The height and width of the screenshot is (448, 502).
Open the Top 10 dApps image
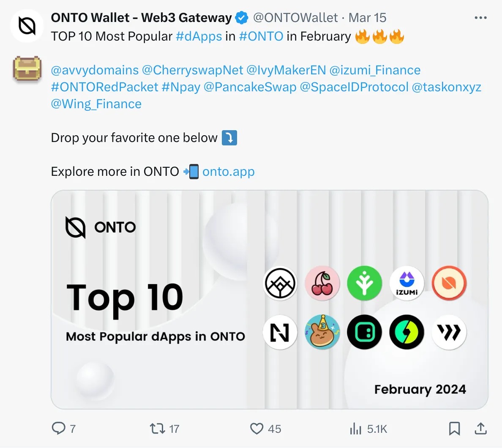click(269, 299)
